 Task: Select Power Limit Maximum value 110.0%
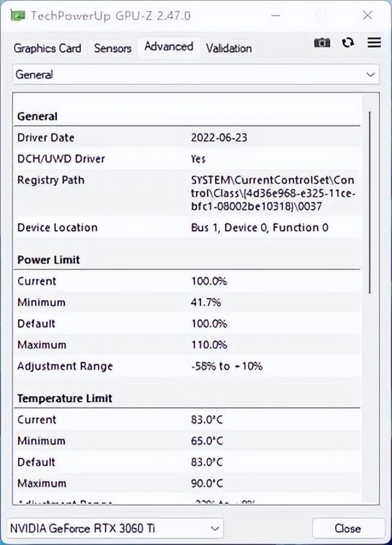tap(209, 345)
